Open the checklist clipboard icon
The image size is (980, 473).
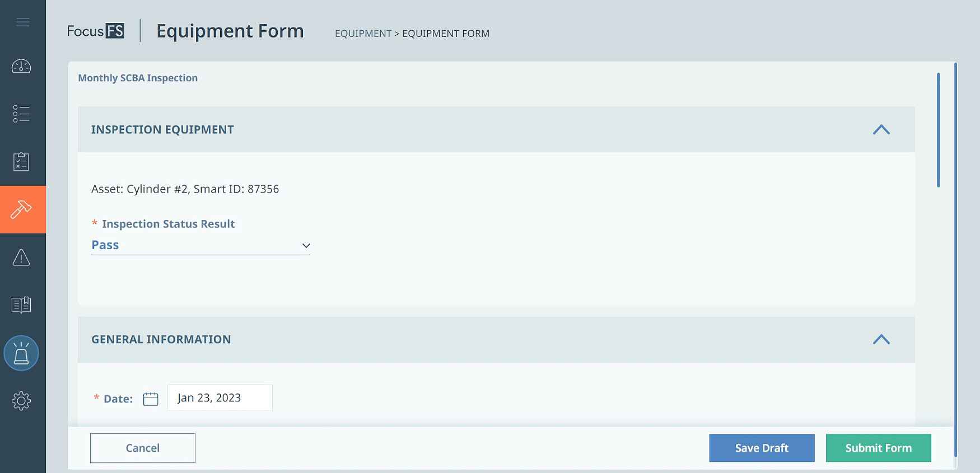pyautogui.click(x=21, y=162)
